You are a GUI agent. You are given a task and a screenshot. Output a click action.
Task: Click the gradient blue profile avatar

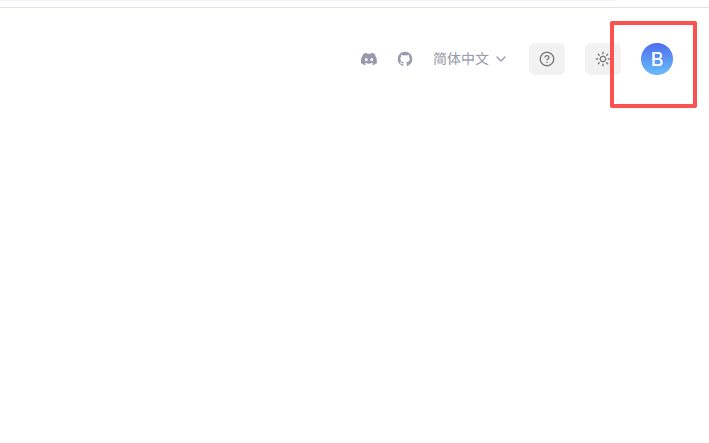657,59
